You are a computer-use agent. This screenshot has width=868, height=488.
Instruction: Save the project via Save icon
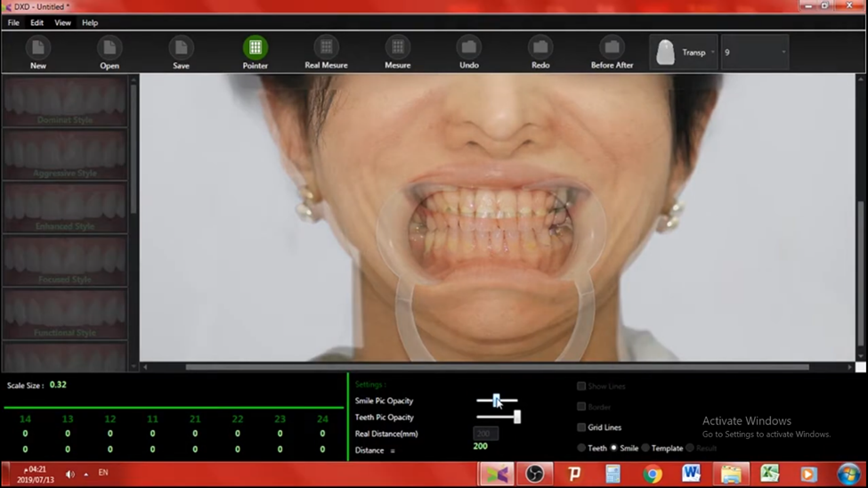(181, 47)
